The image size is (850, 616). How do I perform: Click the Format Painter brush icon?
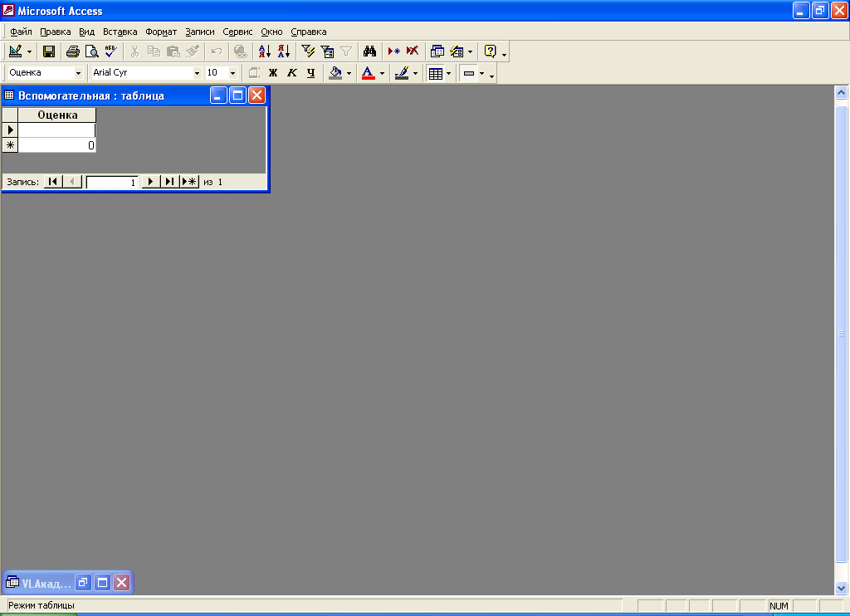tap(193, 51)
